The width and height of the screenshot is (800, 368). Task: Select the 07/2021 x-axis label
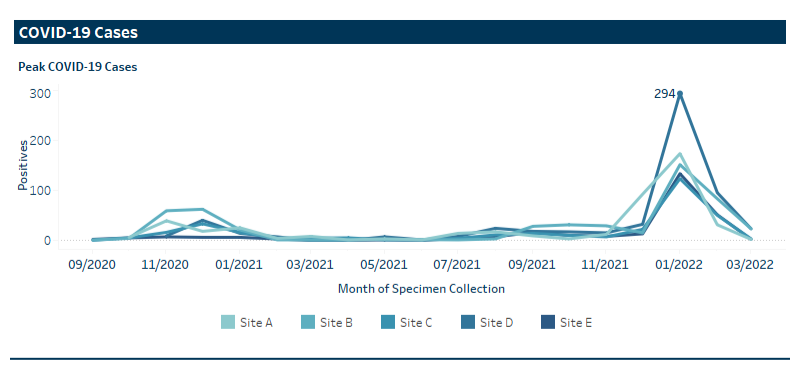click(459, 265)
